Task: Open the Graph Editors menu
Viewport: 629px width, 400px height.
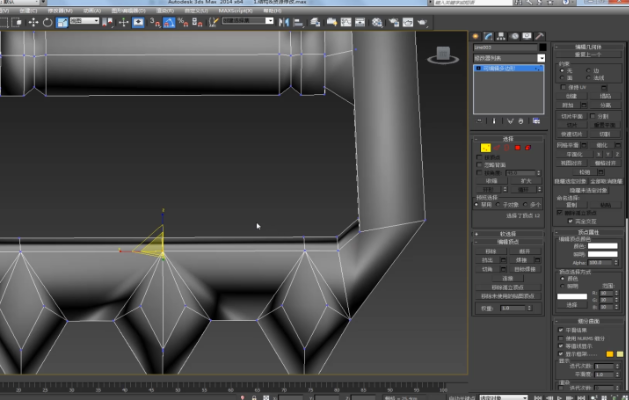Action: coord(128,11)
